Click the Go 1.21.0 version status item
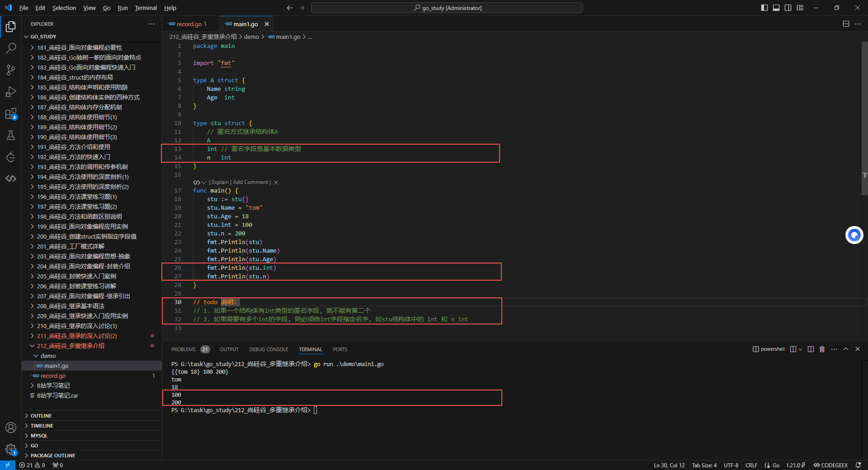Image resolution: width=868 pixels, height=470 pixels. point(795,465)
